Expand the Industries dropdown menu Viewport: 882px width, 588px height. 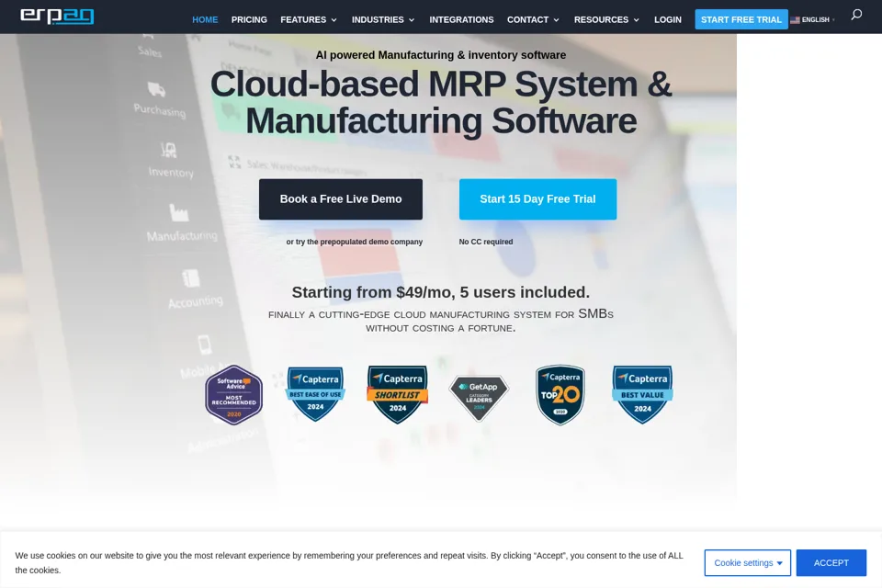tap(383, 19)
